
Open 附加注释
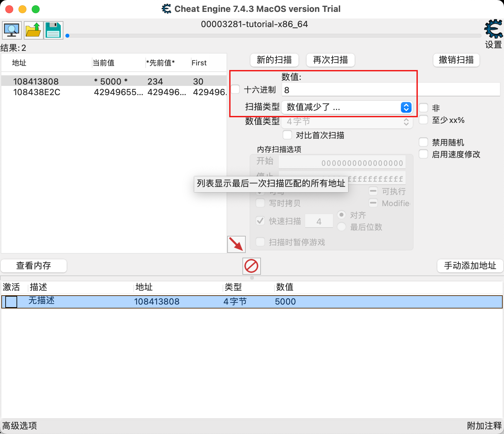click(x=484, y=426)
